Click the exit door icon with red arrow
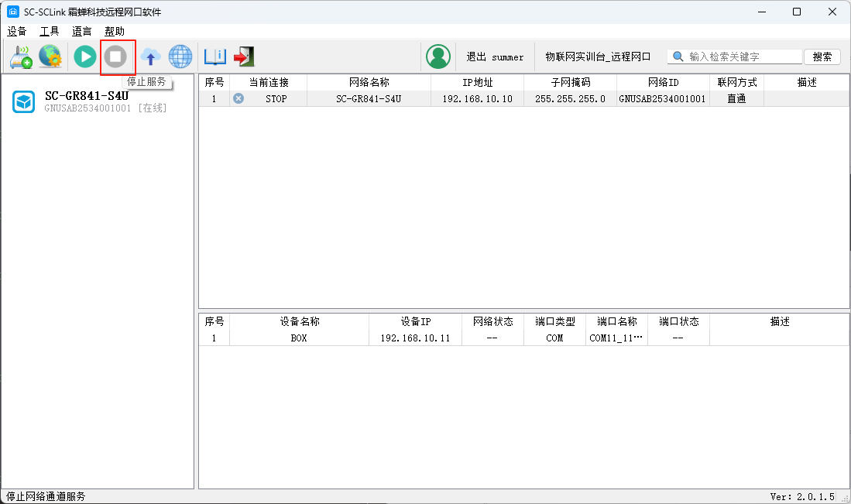Screen dimensions: 851x504 (x=244, y=57)
